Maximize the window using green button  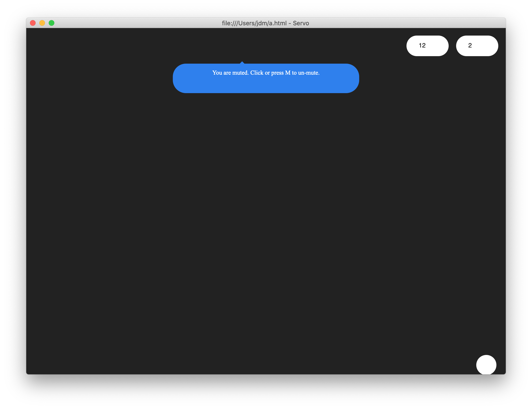52,23
